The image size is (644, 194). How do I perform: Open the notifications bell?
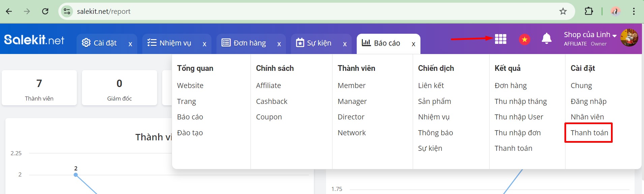(x=546, y=39)
